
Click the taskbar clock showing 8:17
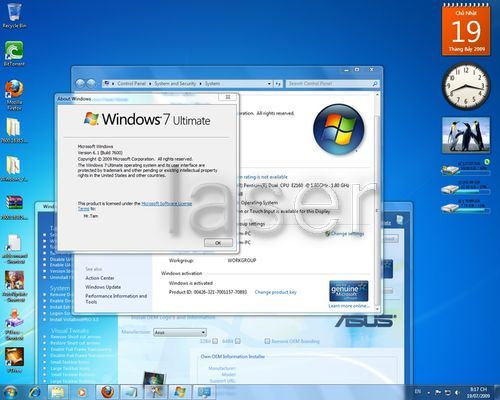point(478,392)
